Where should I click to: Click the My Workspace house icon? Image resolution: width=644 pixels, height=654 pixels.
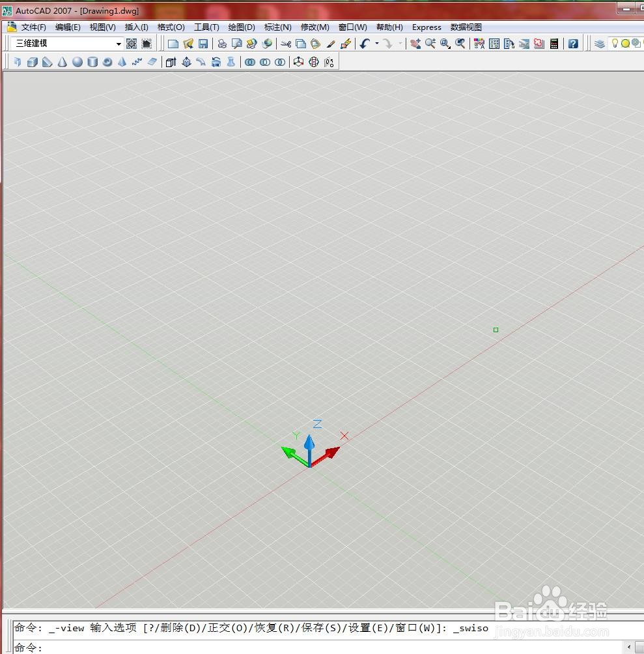click(147, 44)
